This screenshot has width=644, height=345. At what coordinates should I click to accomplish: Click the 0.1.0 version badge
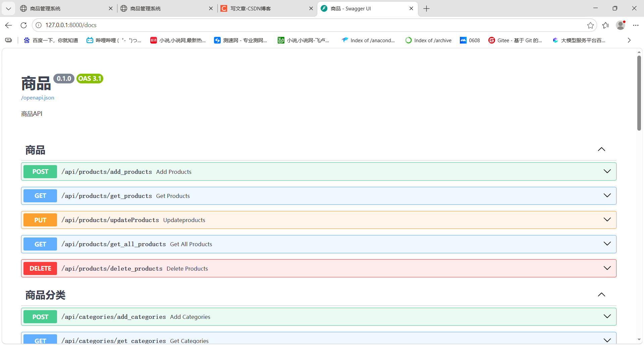[x=64, y=79]
